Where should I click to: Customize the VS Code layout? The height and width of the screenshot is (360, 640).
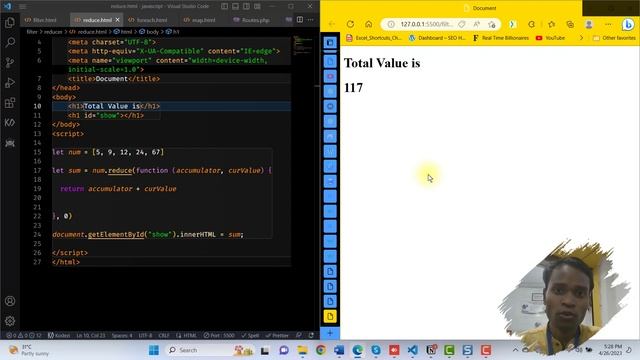coord(258,6)
